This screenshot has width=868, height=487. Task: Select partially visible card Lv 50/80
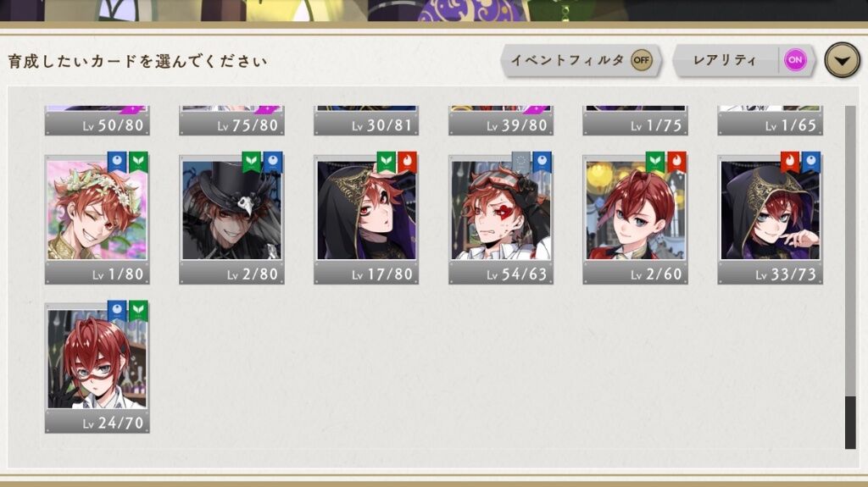tap(97, 120)
